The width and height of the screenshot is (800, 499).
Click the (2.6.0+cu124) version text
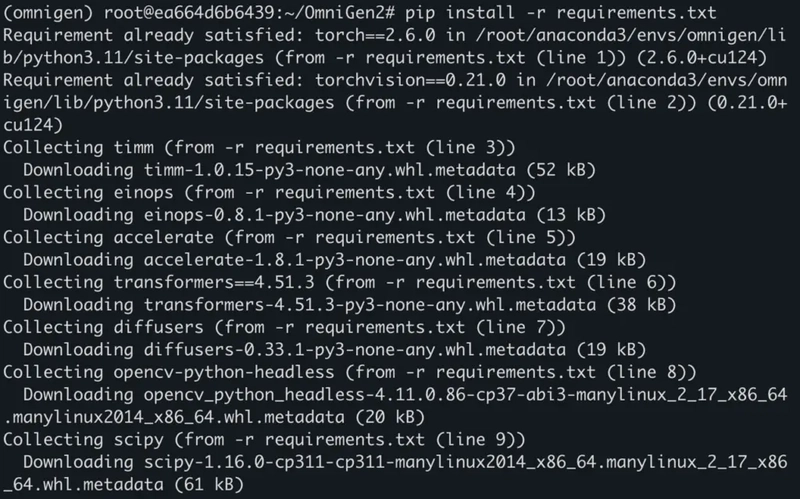702,58
